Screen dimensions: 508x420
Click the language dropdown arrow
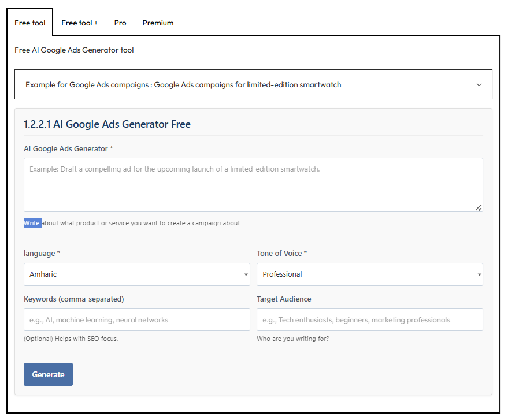tap(246, 275)
